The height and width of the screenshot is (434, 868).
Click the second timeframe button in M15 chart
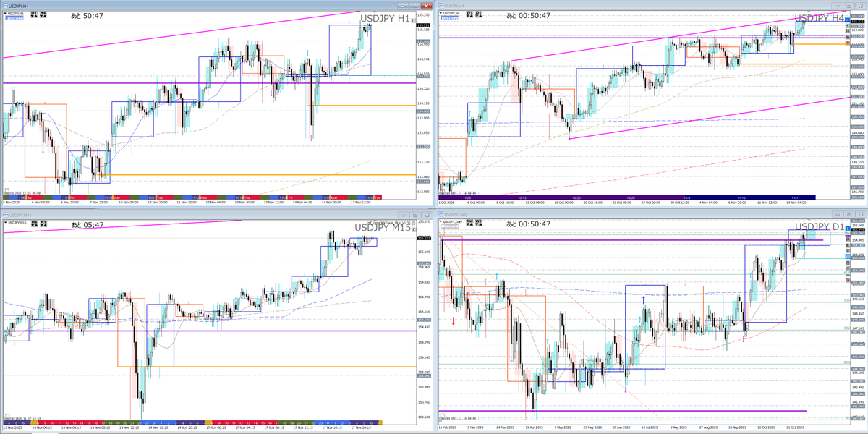[43, 224]
